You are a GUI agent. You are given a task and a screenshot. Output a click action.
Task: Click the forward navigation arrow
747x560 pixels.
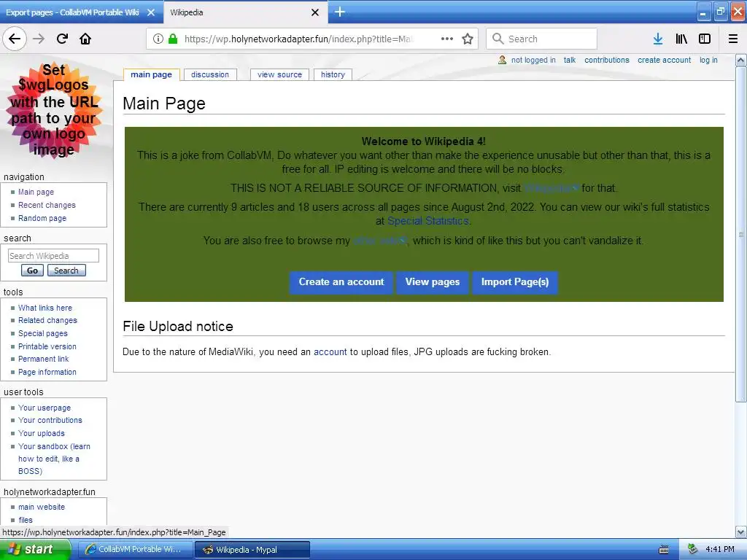(39, 39)
